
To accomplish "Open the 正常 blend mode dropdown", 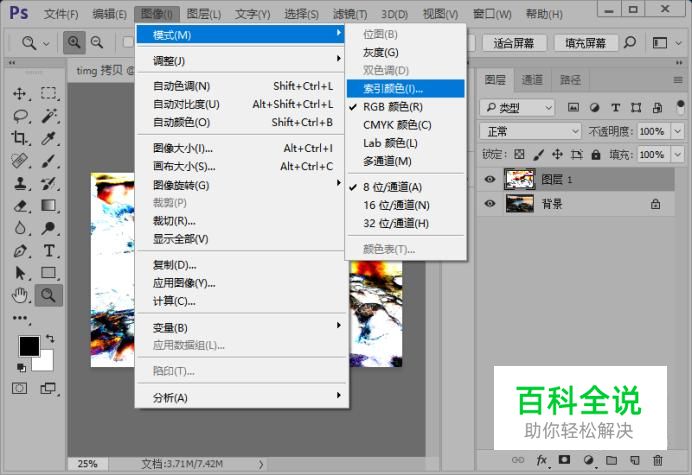I will (530, 131).
